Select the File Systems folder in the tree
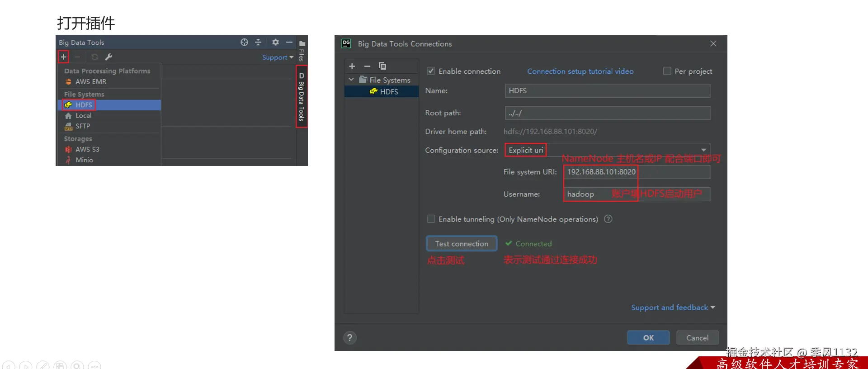Screen dimensions: 868x369 385,80
